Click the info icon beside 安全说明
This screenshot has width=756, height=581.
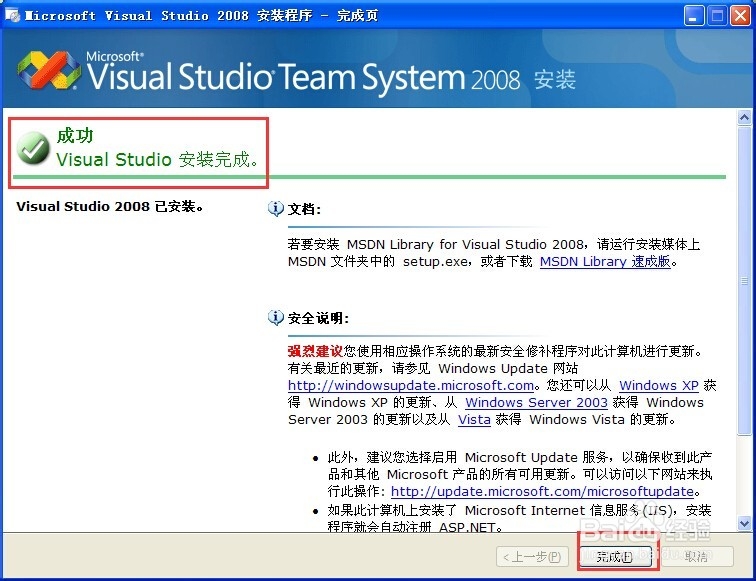click(x=275, y=318)
